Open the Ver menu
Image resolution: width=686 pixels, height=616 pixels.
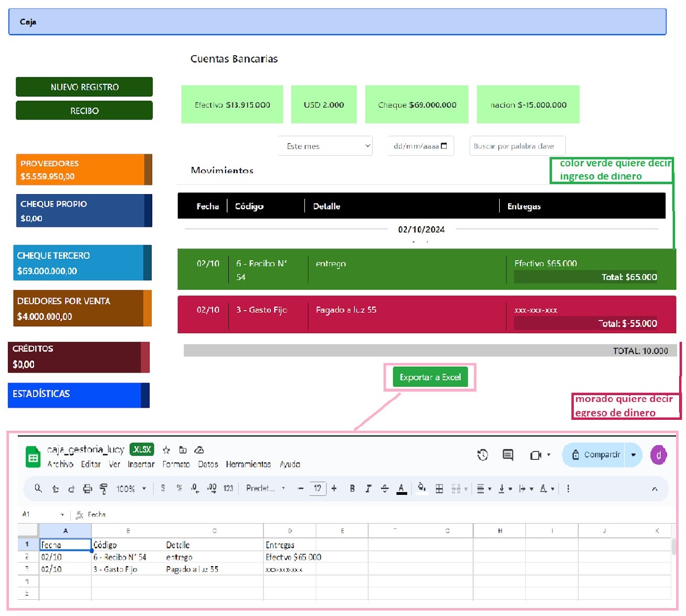(x=114, y=464)
